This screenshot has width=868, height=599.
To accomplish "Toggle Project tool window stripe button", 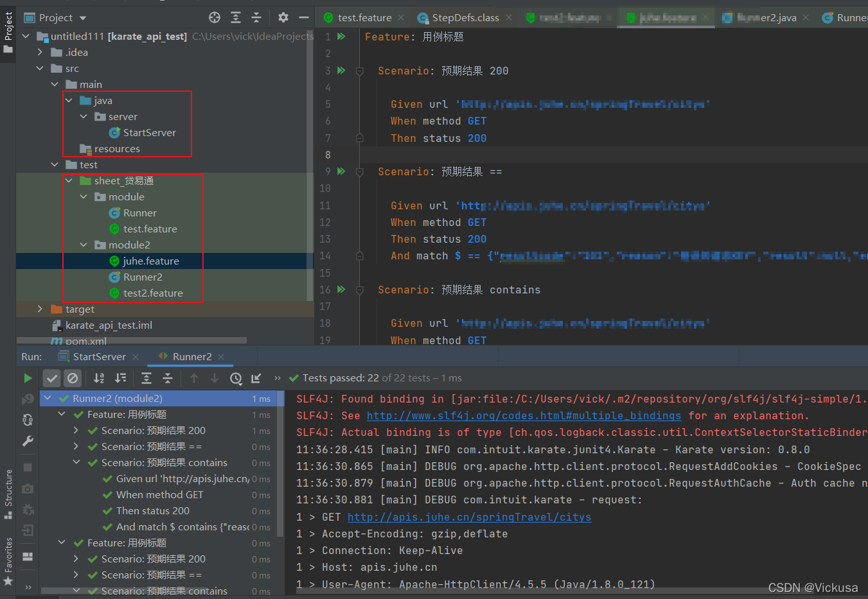I will tap(8, 33).
